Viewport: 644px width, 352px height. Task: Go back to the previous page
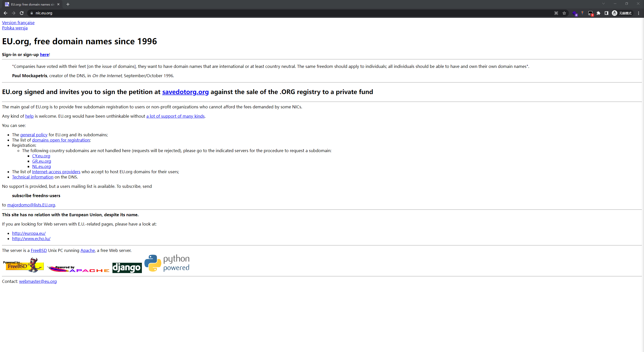click(6, 13)
